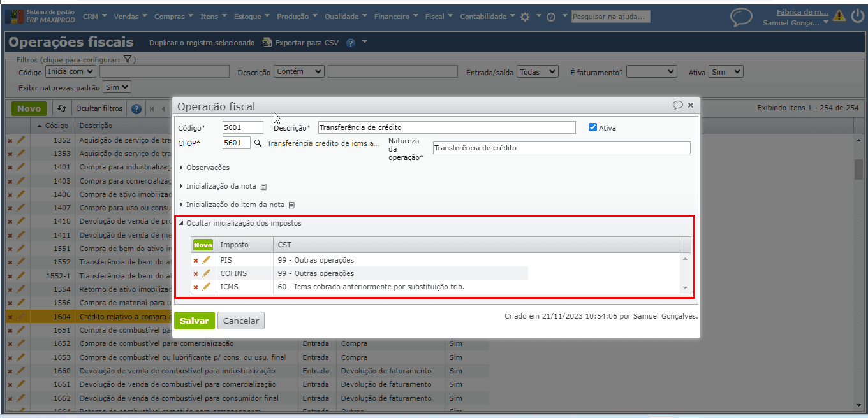Open the CRM menu
This screenshot has width=868, height=418.
(96, 17)
